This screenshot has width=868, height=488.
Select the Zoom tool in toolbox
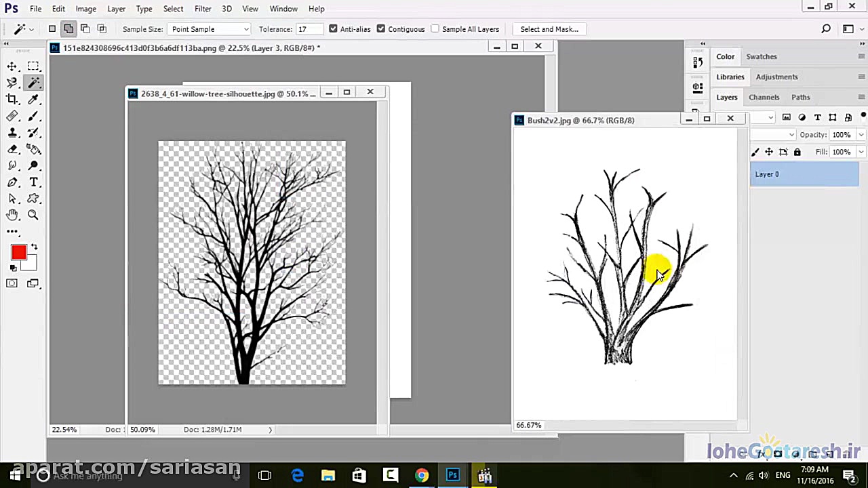coord(33,215)
